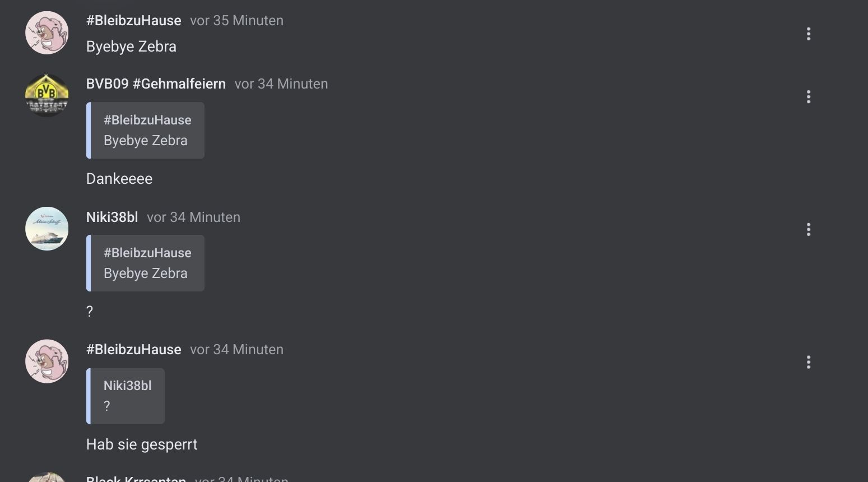Viewport: 868px width, 482px height.
Task: Click the vor 35 Minuten timestamp
Action: [x=236, y=21]
